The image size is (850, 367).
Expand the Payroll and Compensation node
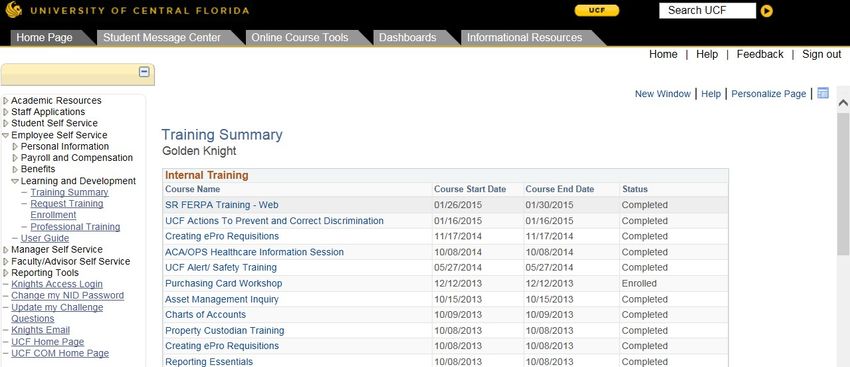coord(15,158)
